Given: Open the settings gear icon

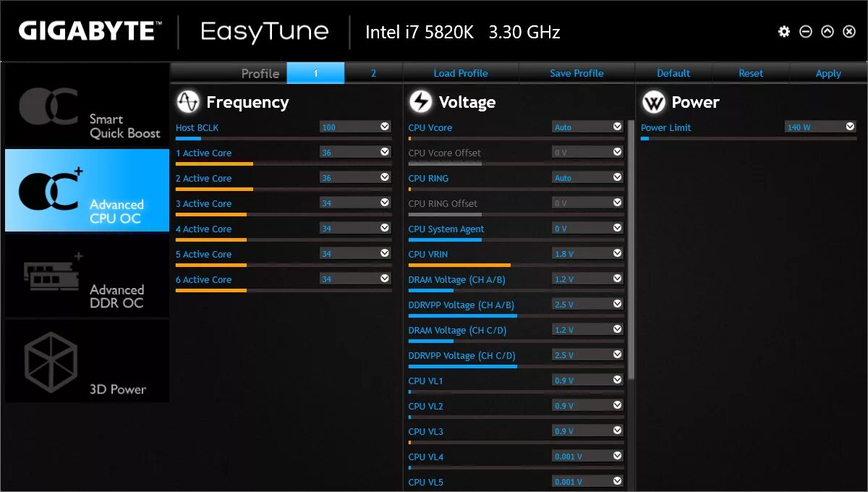Looking at the screenshot, I should [784, 32].
